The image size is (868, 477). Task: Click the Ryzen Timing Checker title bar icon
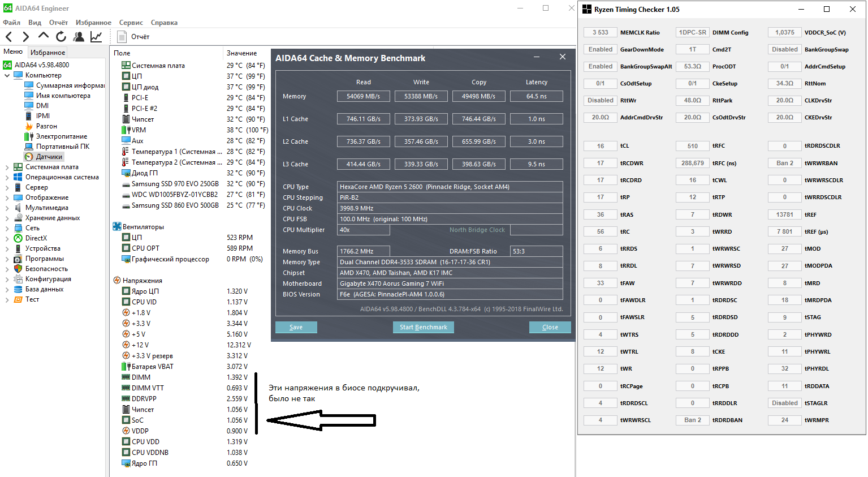[587, 9]
